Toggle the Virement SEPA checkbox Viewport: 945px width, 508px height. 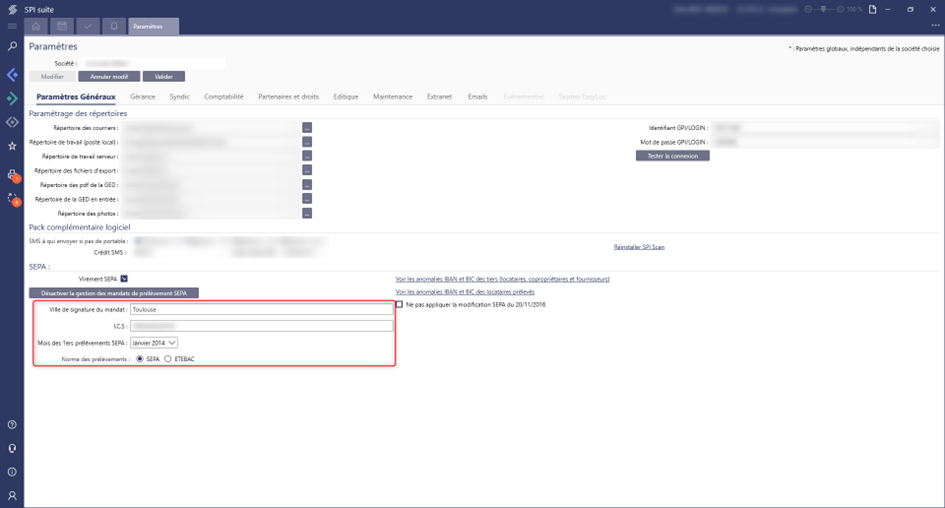(x=124, y=279)
